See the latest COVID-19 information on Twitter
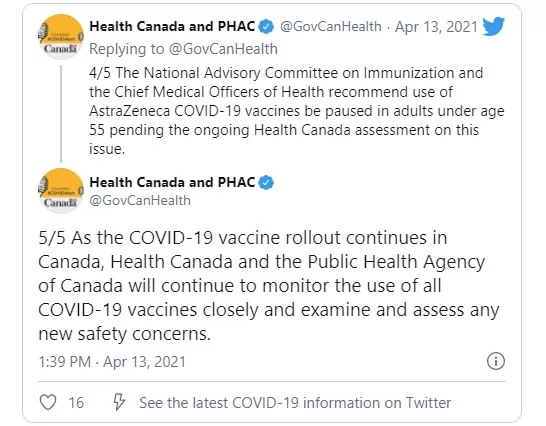Viewport: 546px width, 426px height. [295, 403]
